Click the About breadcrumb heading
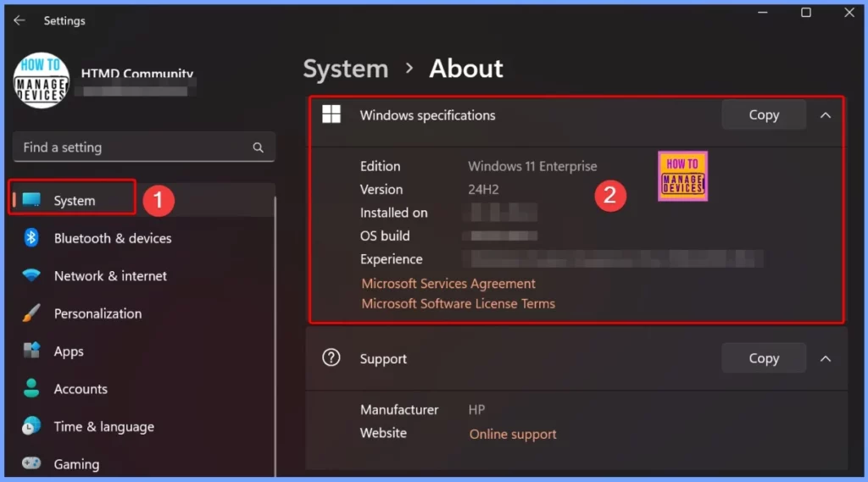The height and width of the screenshot is (482, 868). click(x=466, y=69)
